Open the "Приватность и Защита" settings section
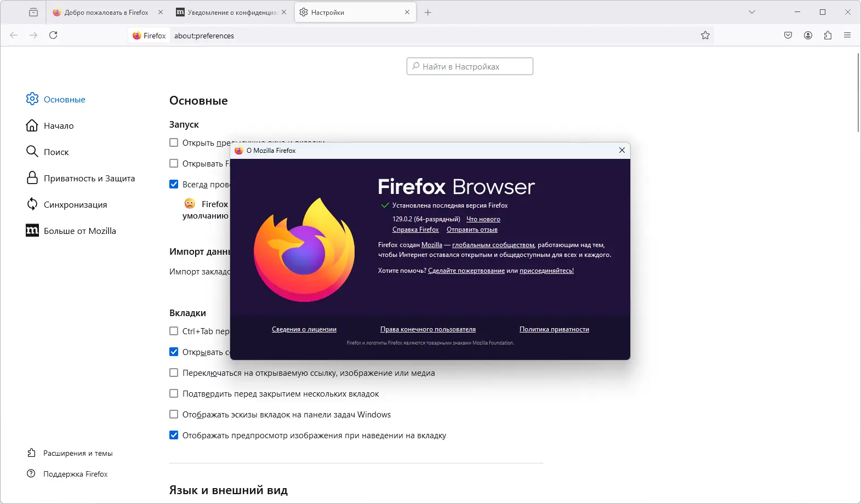 [x=89, y=178]
